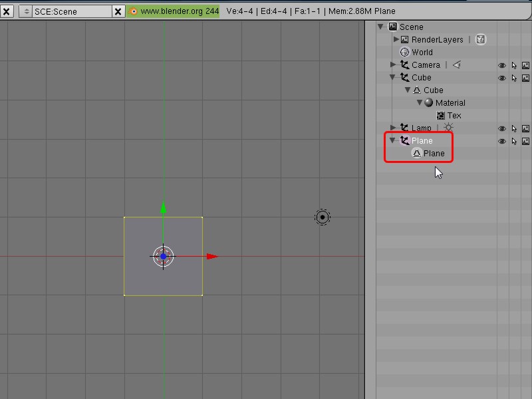Click the Camera data icon beside Camera

click(457, 65)
